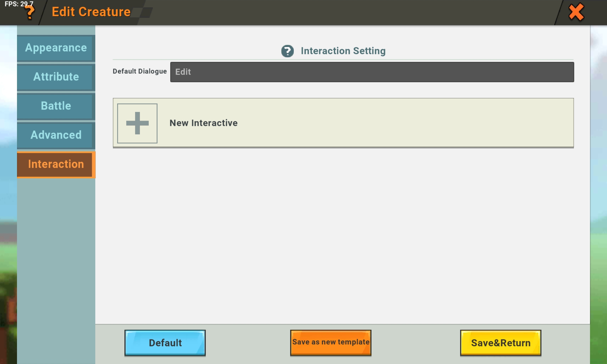Click the Appearance tab icon
The image size is (607, 364).
tap(56, 47)
